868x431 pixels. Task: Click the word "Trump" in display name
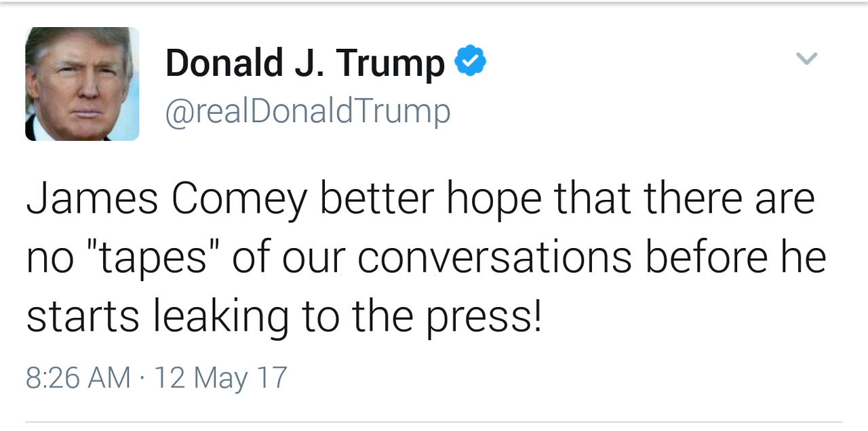coord(390,64)
